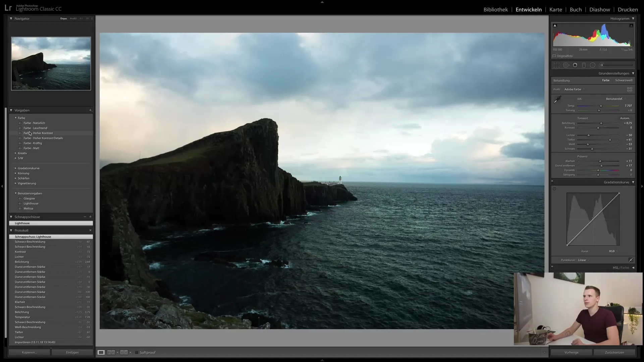Enable the Softproof checkbox
644x362 pixels.
pyautogui.click(x=137, y=353)
